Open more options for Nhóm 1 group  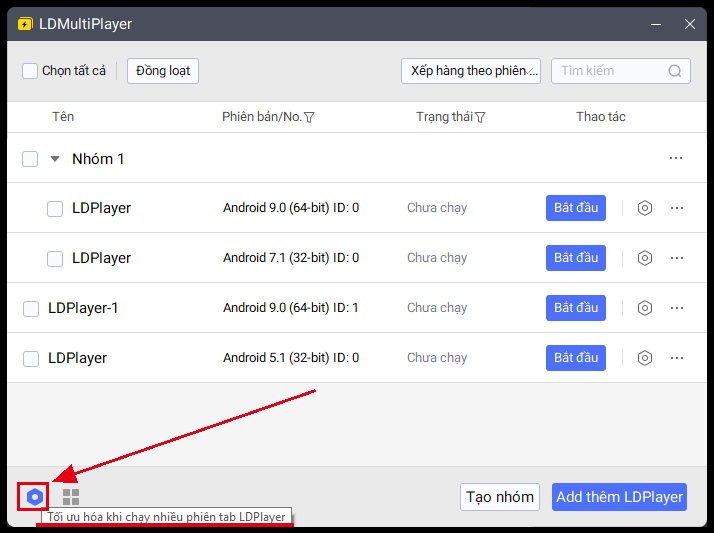pos(676,158)
